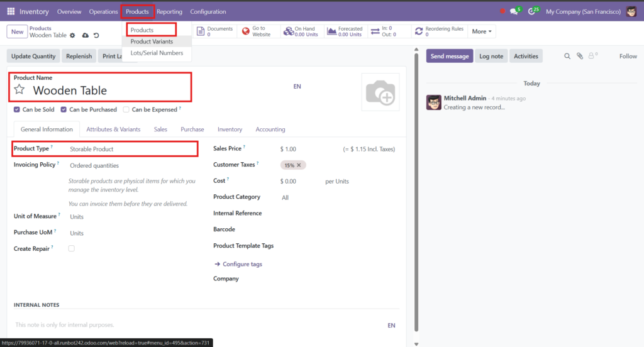View On Hand units stat button
The width and height of the screenshot is (644, 347).
[x=302, y=31]
